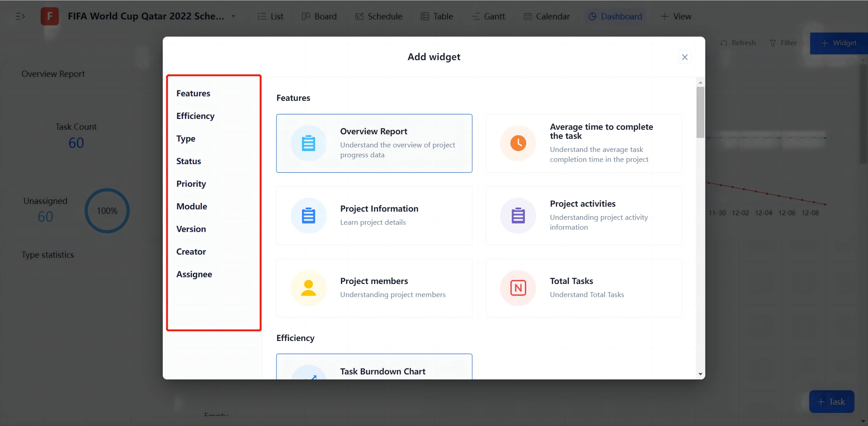Select the Efficiency category in sidebar
This screenshot has height=426, width=868.
(195, 116)
